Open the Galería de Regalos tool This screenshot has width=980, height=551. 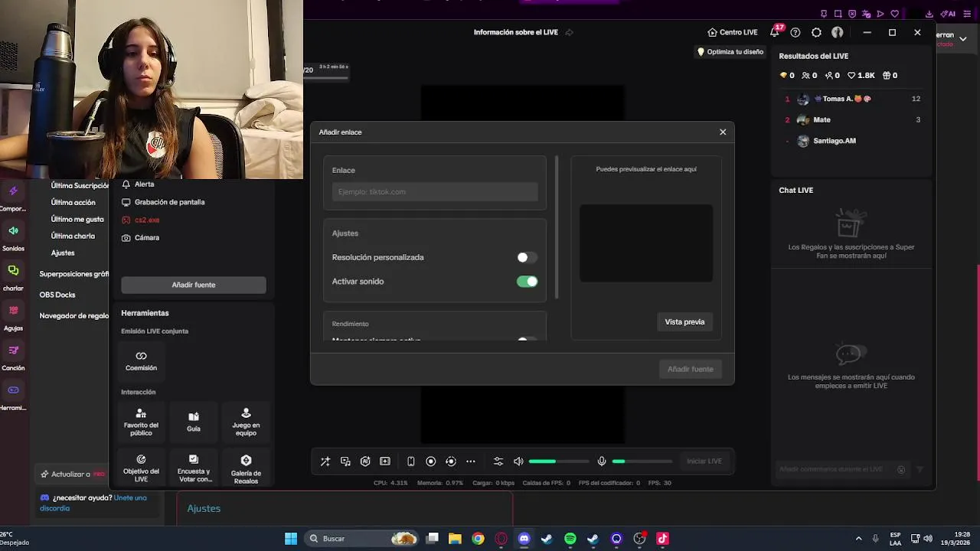[x=246, y=467]
